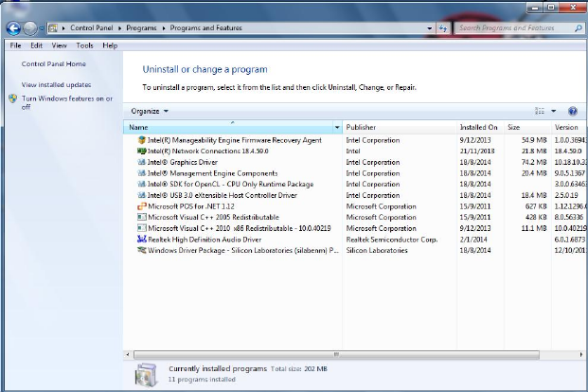Open View installed updates link
The image size is (588, 392).
point(56,85)
